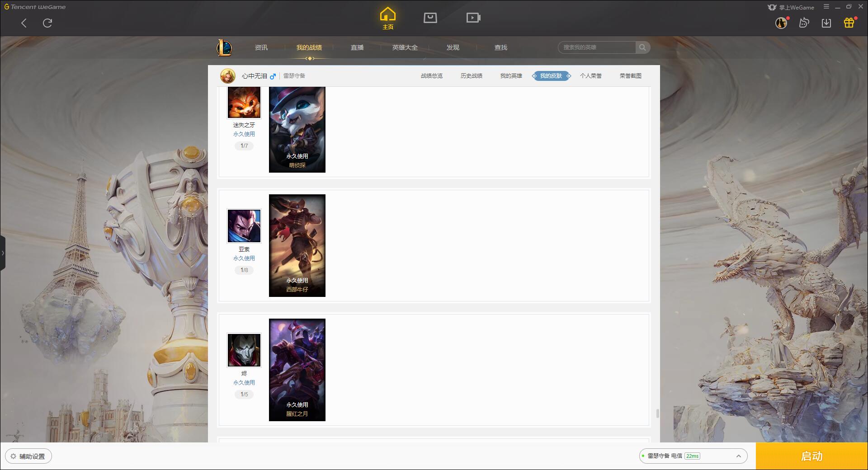
Task: Open the 萌侦探 skin card
Action: click(x=297, y=130)
